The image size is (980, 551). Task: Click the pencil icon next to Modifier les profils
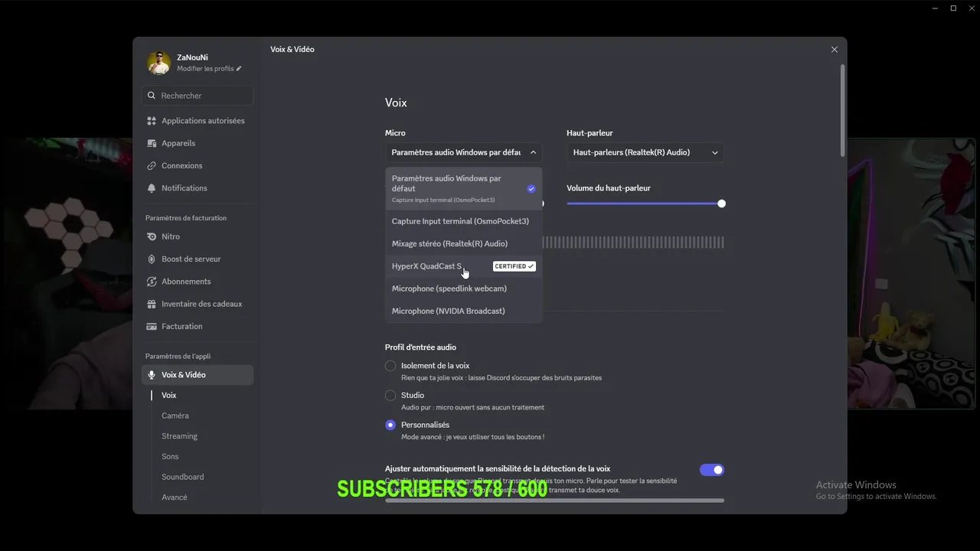(x=239, y=69)
